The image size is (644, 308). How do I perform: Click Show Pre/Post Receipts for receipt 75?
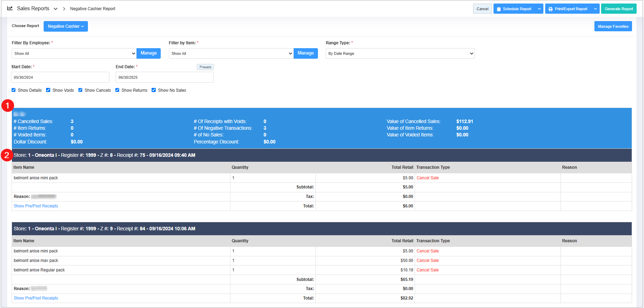(36, 206)
